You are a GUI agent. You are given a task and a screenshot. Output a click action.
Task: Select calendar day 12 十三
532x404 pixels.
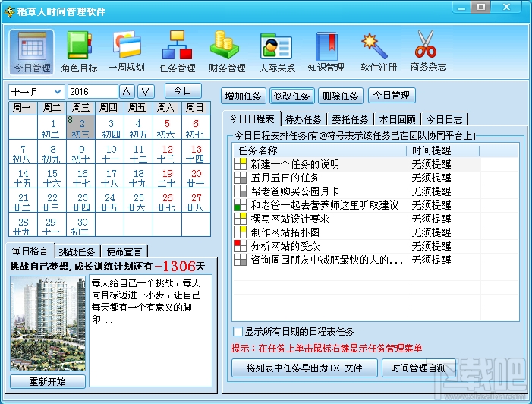click(167, 153)
